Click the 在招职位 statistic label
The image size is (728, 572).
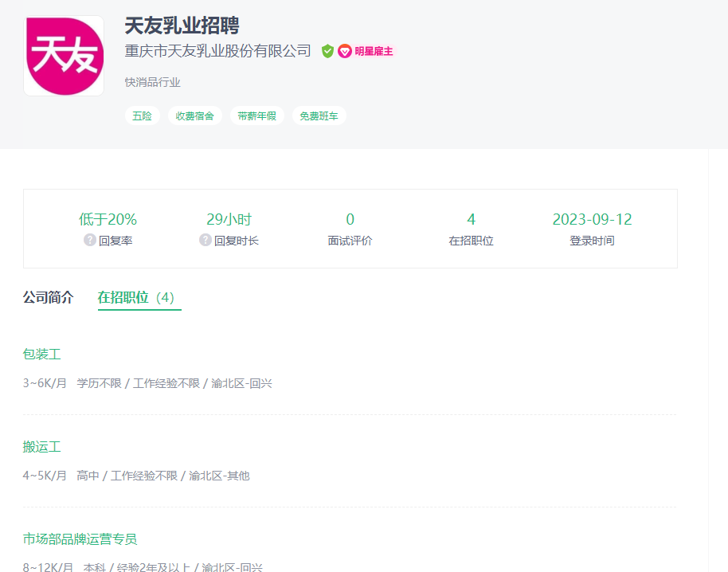[472, 241]
